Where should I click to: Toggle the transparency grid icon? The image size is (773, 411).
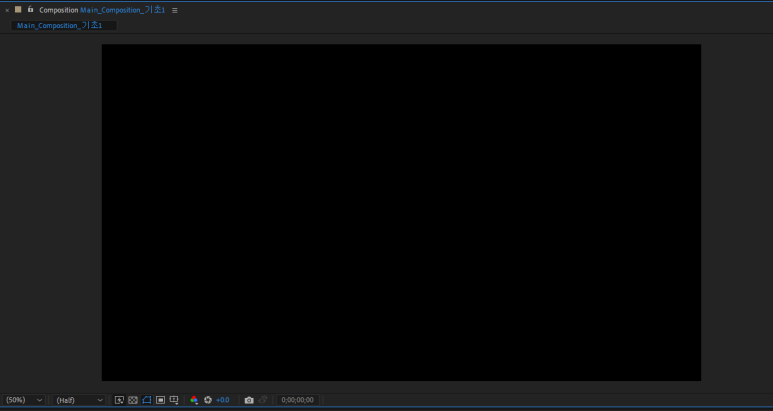[133, 400]
